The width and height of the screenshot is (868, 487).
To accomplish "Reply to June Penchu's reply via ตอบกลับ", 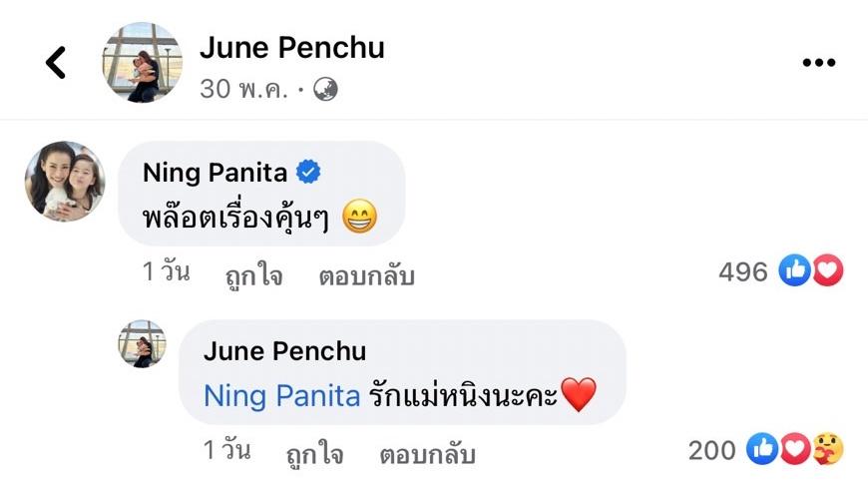I will coord(427,455).
